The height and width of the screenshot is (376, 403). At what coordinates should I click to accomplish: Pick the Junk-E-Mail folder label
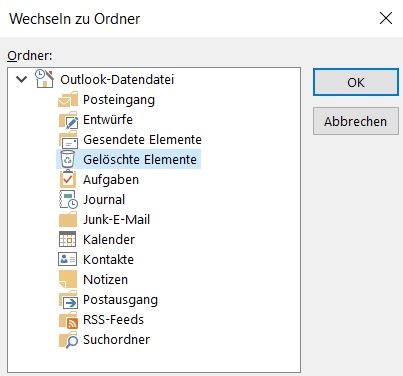point(116,219)
